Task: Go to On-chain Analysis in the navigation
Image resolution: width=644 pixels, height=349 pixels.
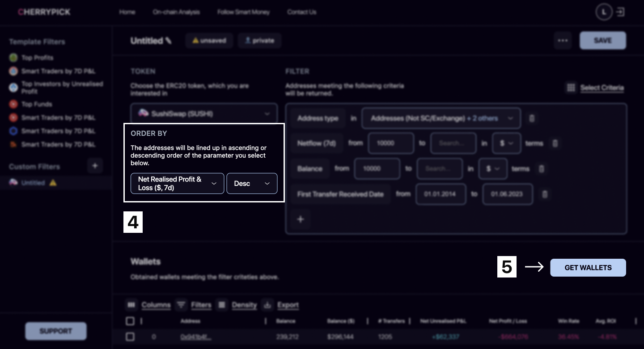Action: pyautogui.click(x=176, y=12)
